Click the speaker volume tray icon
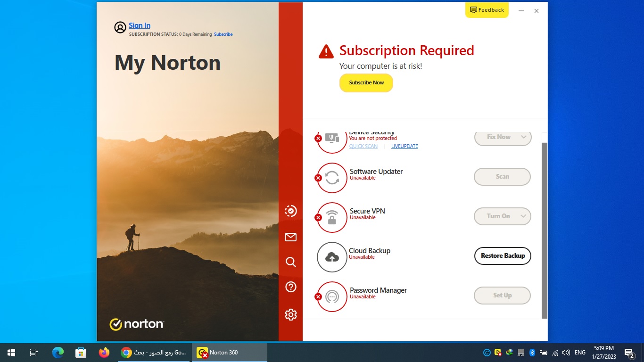Image resolution: width=644 pixels, height=362 pixels. [566, 353]
